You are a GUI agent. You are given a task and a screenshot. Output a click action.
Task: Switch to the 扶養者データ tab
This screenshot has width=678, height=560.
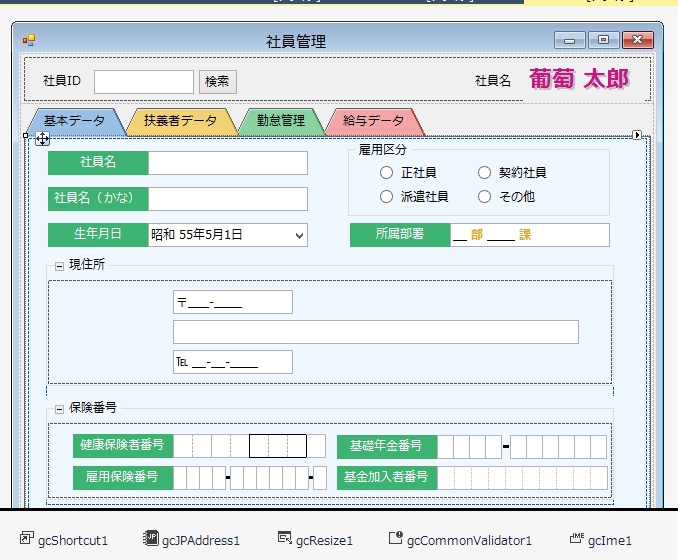181,121
